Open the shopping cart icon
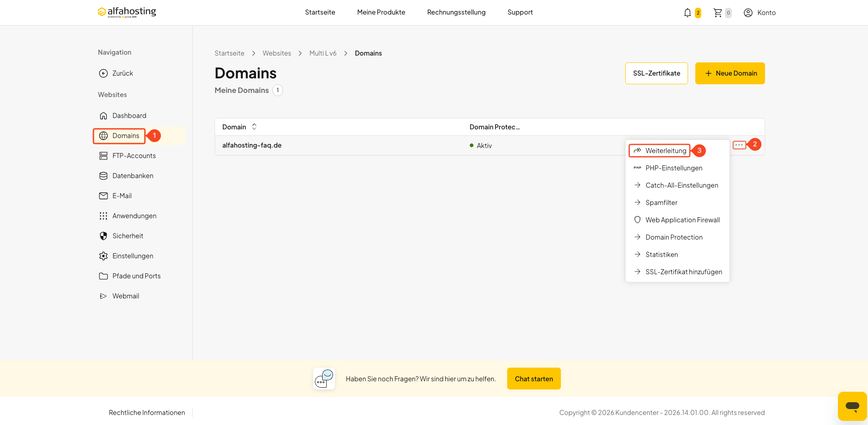Viewport: 868px width, 425px height. point(718,13)
